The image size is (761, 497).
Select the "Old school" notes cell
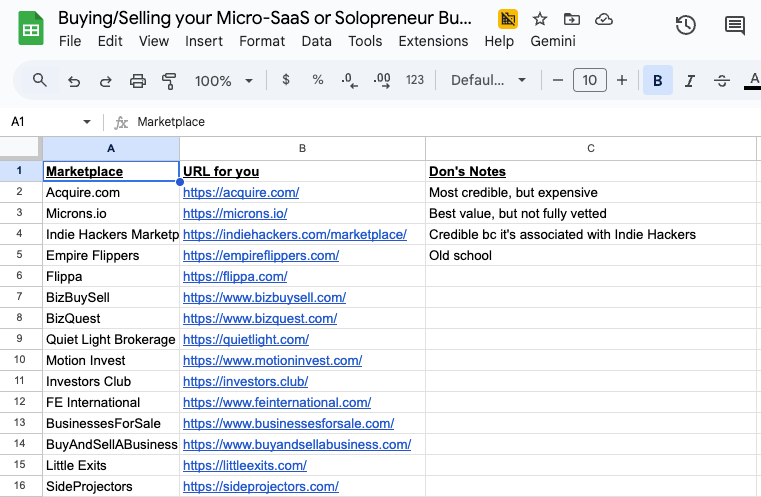click(x=591, y=255)
